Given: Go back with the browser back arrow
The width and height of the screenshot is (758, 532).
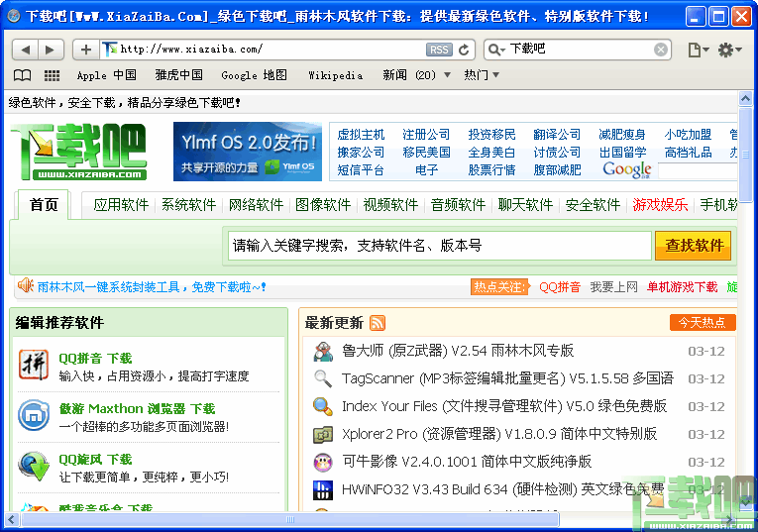Looking at the screenshot, I should tap(25, 50).
